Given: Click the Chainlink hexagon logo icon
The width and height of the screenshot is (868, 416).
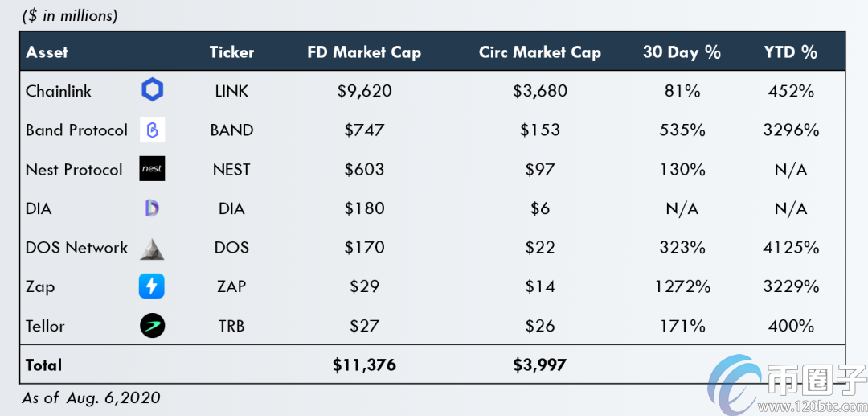Looking at the screenshot, I should [x=152, y=91].
